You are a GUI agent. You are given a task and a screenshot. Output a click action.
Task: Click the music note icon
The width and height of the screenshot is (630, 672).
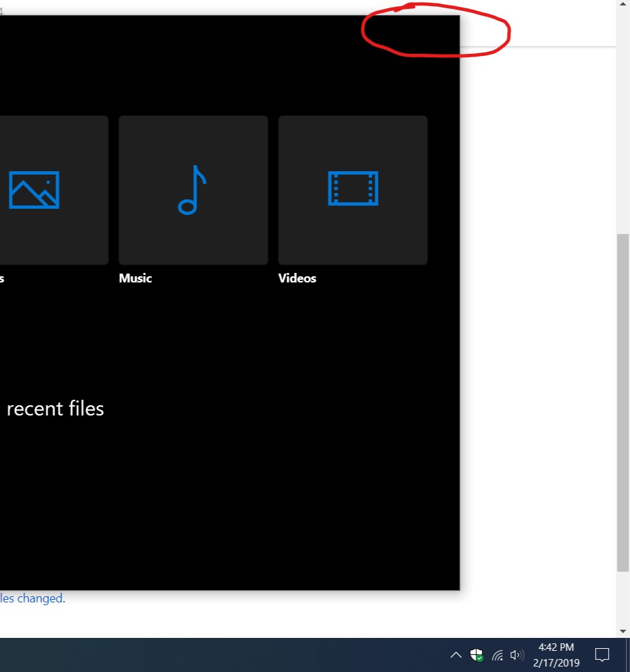192,190
